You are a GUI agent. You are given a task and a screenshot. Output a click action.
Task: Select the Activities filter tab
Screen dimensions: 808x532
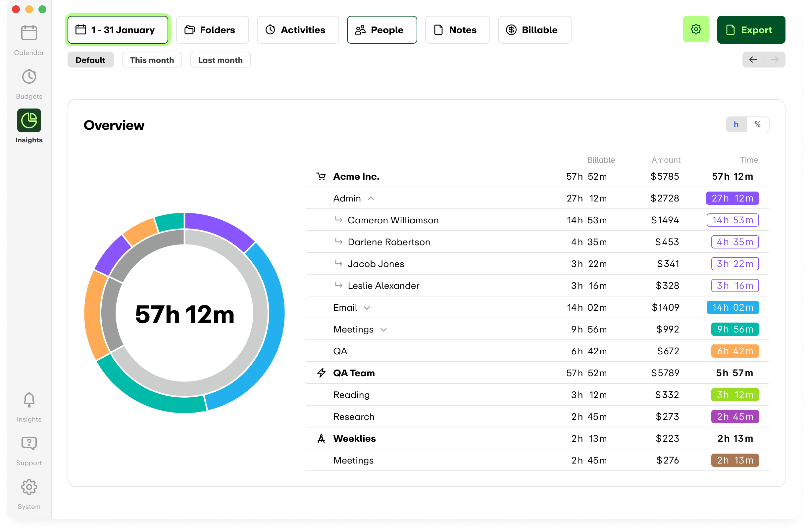297,30
